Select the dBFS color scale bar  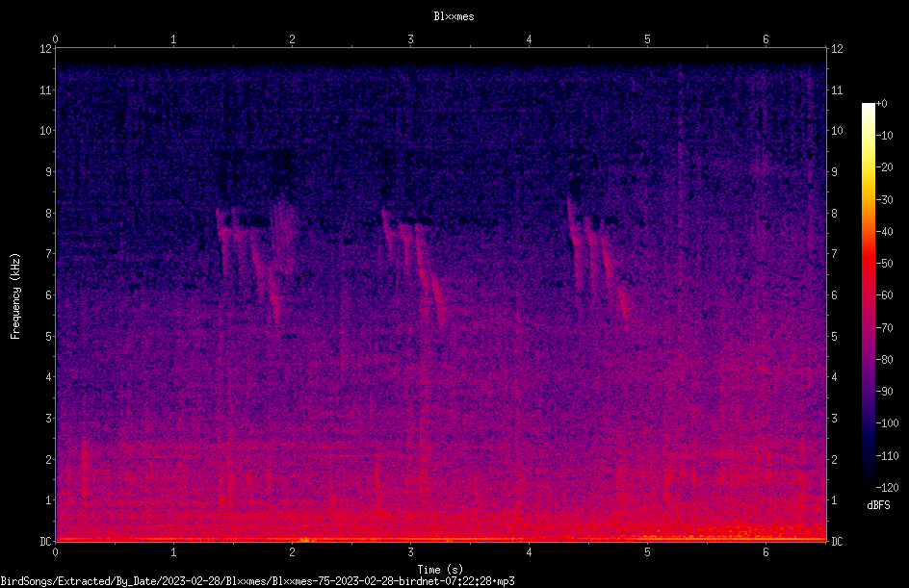868,294
